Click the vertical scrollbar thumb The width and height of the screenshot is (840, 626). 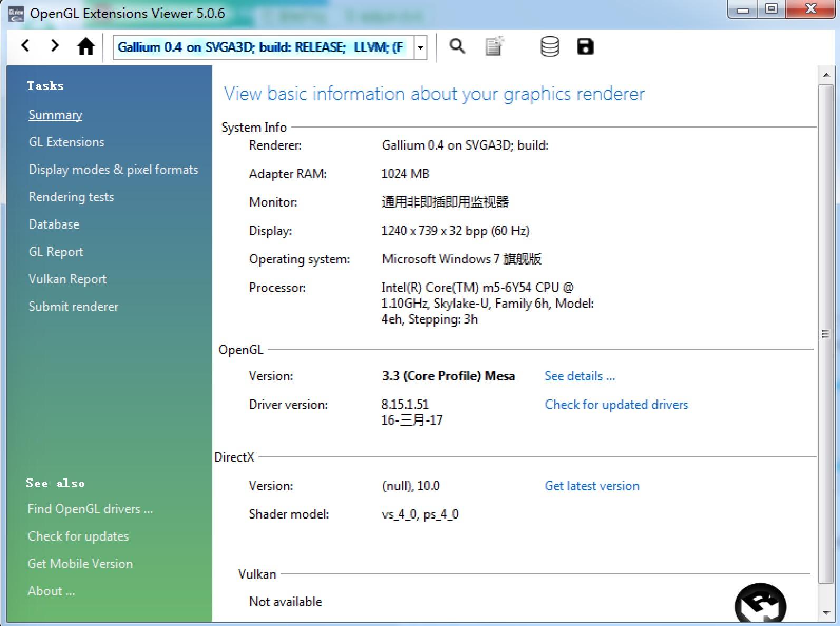[826, 334]
